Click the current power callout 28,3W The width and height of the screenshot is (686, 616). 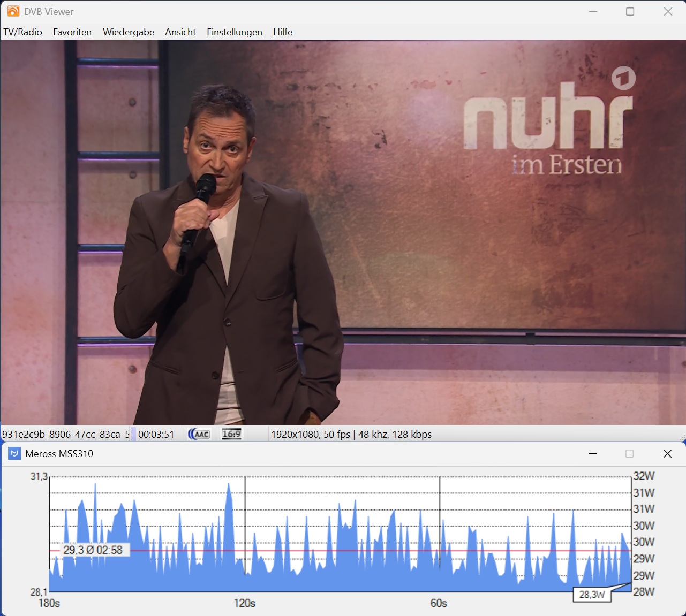tap(592, 594)
